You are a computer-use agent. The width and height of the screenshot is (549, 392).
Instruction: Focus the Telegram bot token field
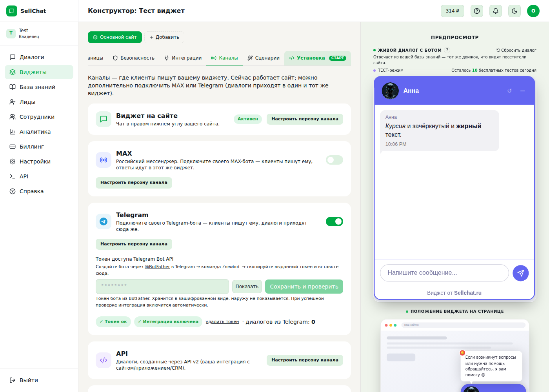pos(162,287)
